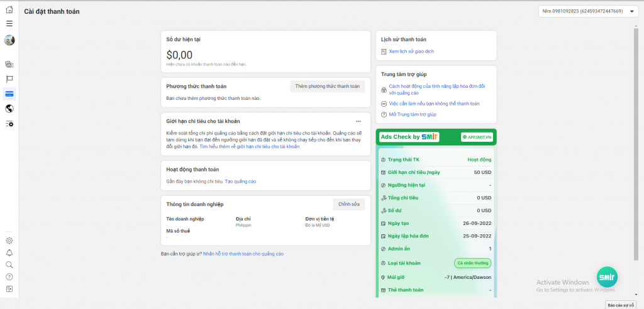This screenshot has height=309, width=644.
Task: Select the billing card icon in the sidebar
Action: point(9,94)
